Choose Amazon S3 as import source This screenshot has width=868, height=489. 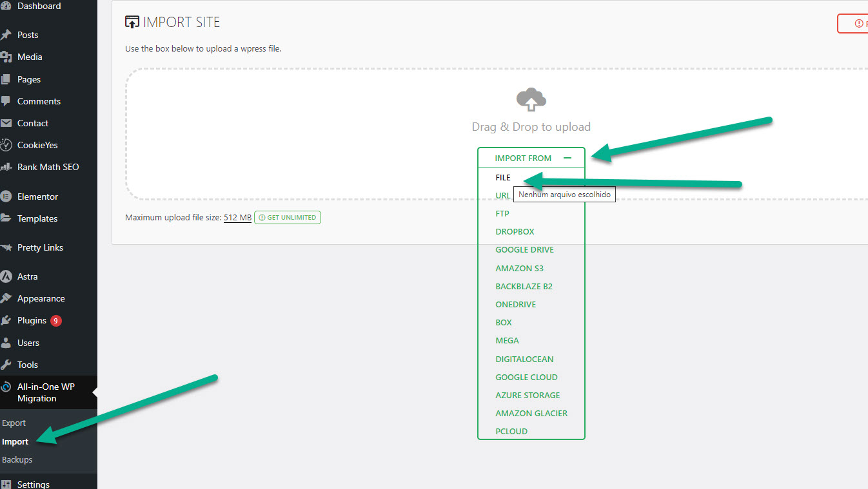[x=519, y=268]
